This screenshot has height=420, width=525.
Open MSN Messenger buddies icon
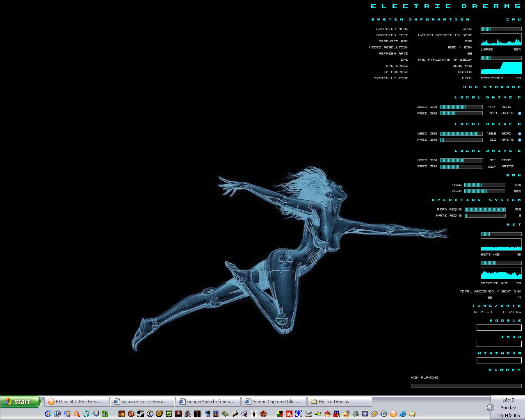[355, 414]
